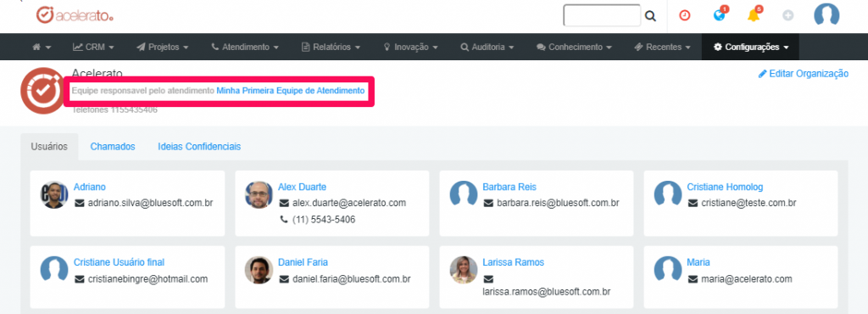Click email larissa.ramos@bluesoft.com.br
This screenshot has height=314, width=868.
547,292
